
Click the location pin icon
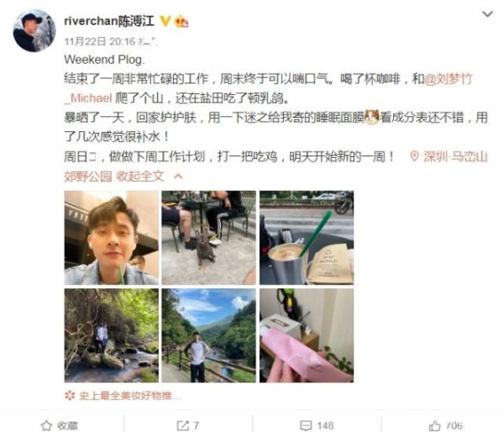414,156
